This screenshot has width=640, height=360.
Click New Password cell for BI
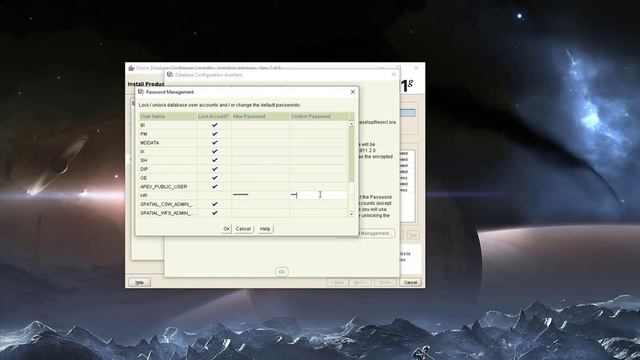coord(260,125)
